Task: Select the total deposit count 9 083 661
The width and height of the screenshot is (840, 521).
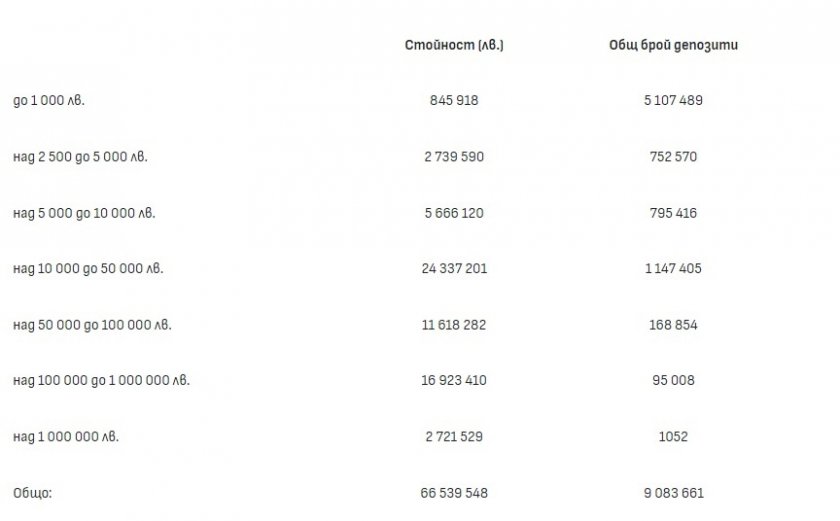Action: [673, 493]
